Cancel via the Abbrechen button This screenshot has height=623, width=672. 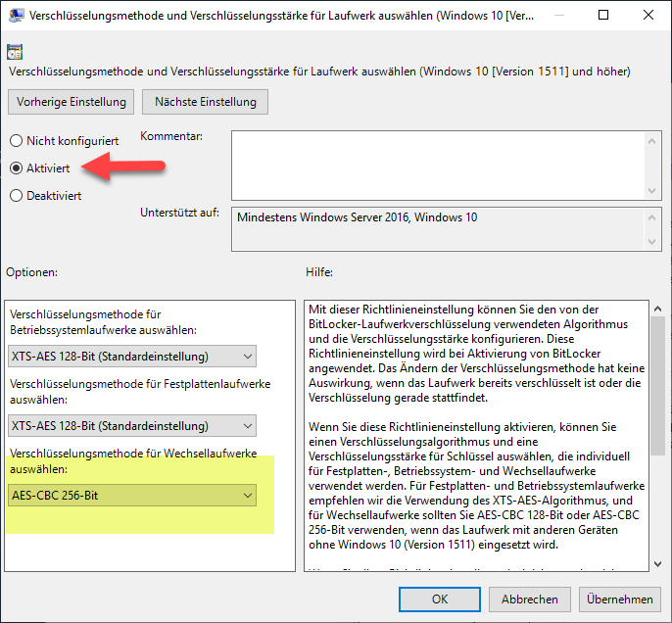tap(530, 599)
